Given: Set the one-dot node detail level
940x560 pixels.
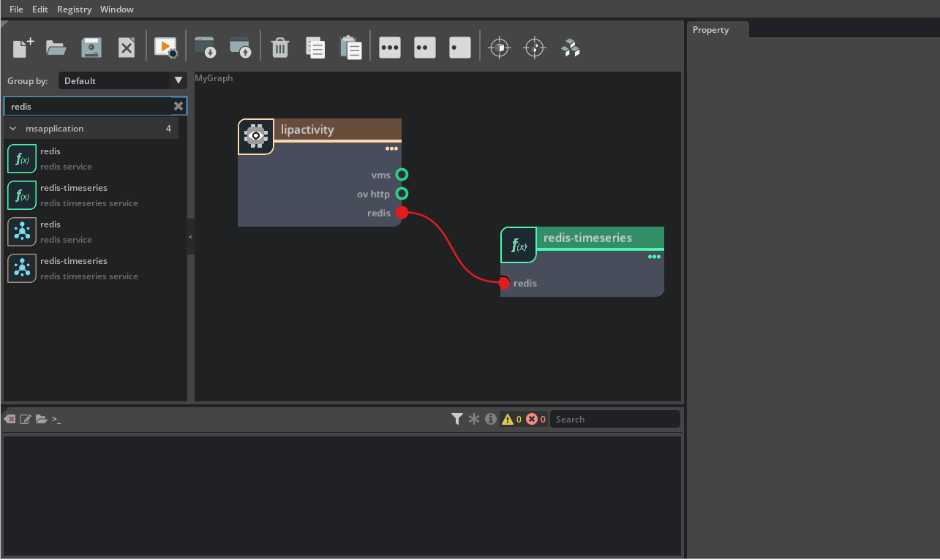Looking at the screenshot, I should (x=460, y=48).
